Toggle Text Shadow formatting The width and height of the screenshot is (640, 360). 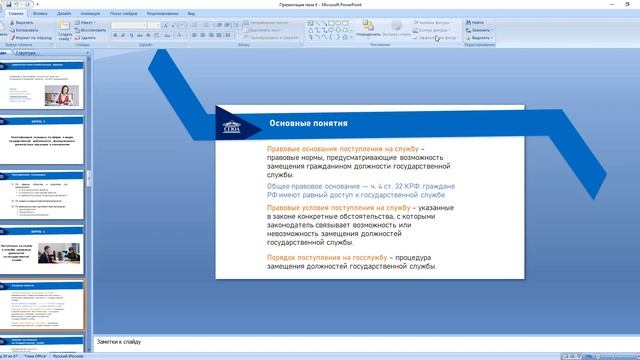click(x=148, y=36)
